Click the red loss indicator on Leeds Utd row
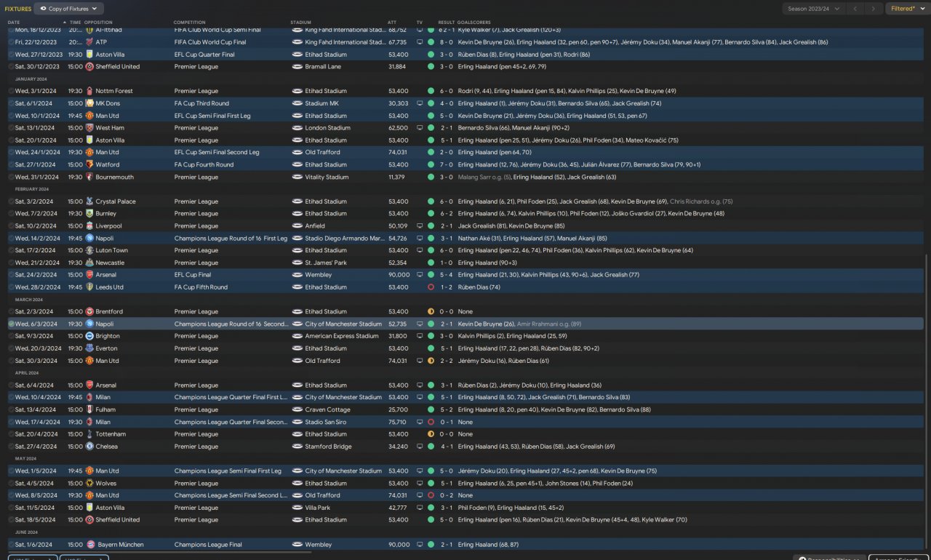The width and height of the screenshot is (931, 560). click(x=431, y=287)
